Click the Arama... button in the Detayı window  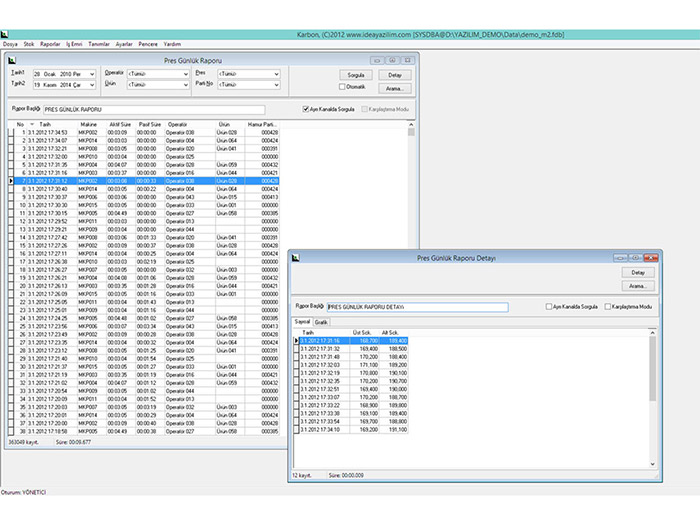636,285
